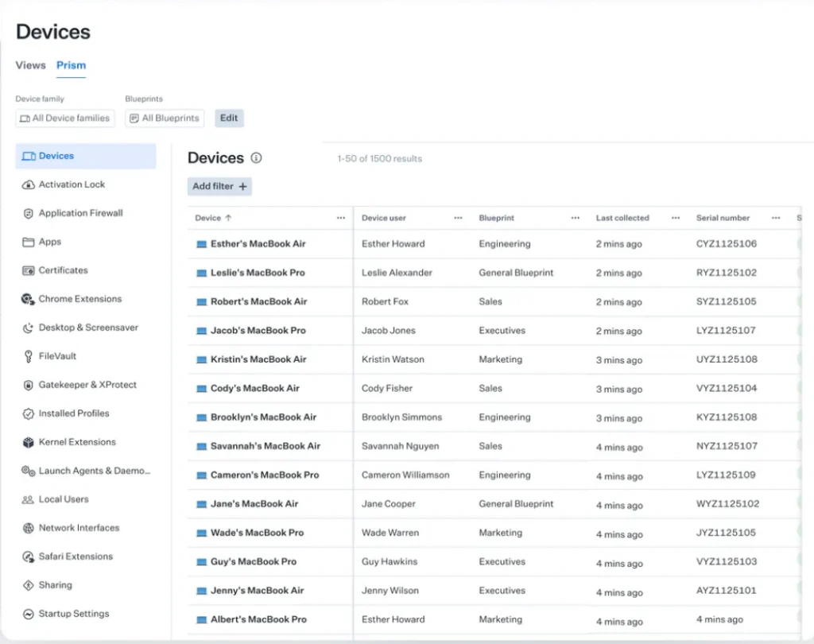Screen dimensions: 814x644
Task: Open Leslie's MacBook Pro device row
Action: pos(258,273)
